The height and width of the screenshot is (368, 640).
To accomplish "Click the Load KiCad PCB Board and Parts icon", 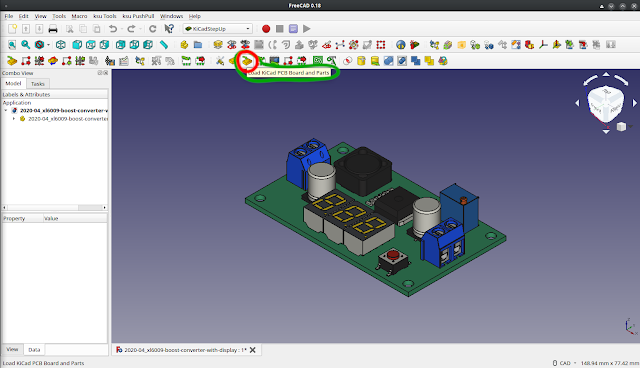I will pos(247,61).
